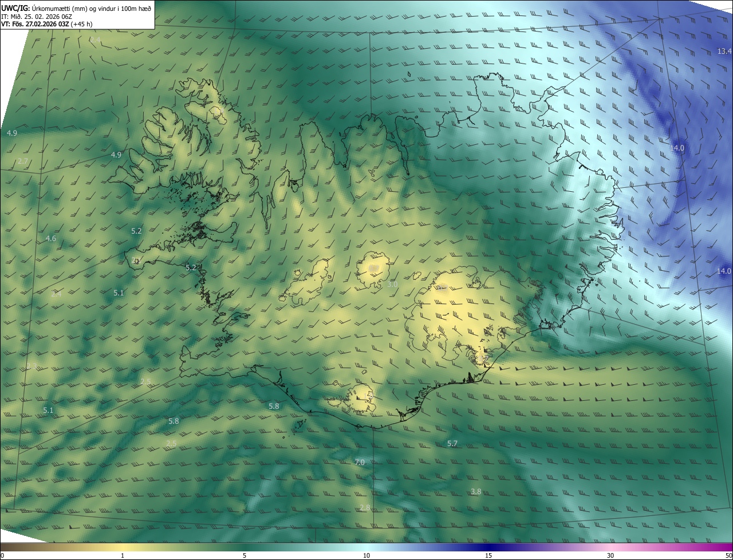Click the 5.7 precipitation value

click(x=452, y=444)
